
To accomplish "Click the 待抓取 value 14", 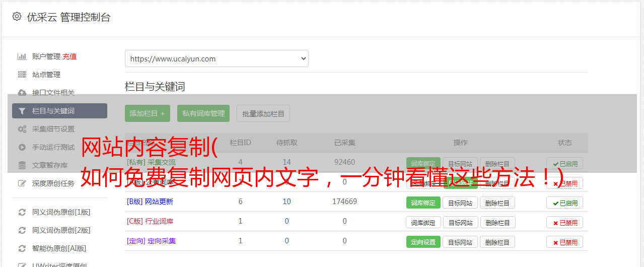I will coord(287,162).
